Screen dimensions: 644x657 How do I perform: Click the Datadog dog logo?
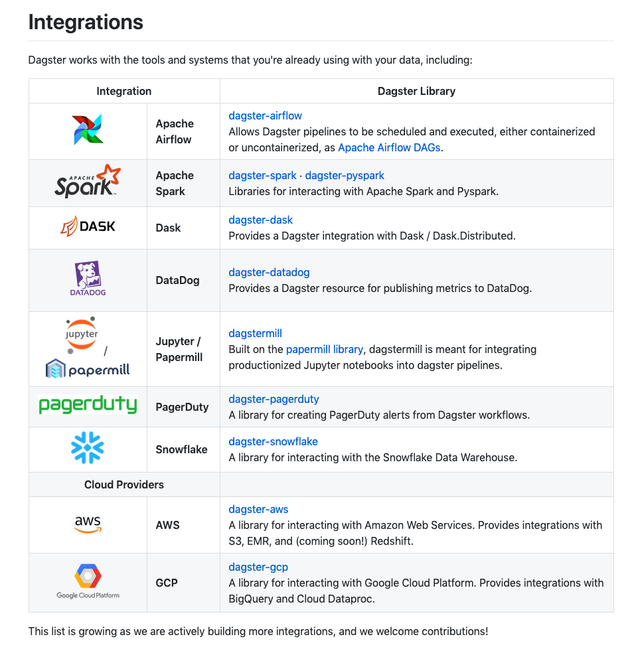pyautogui.click(x=88, y=278)
